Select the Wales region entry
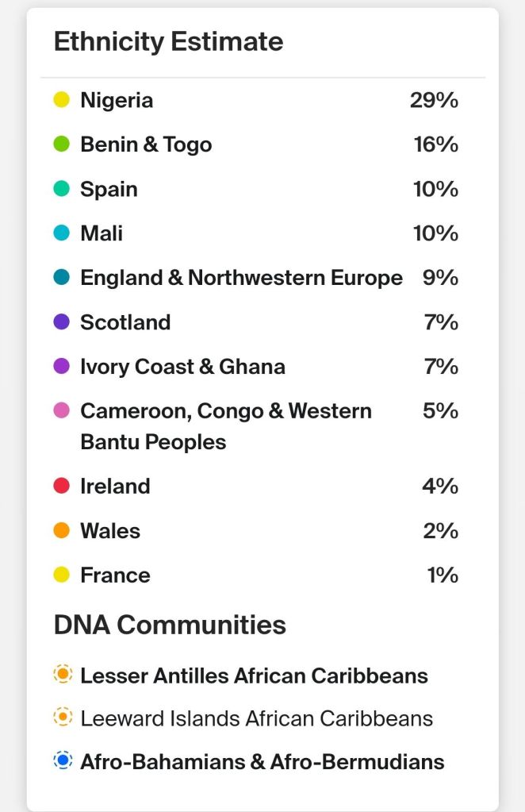This screenshot has width=525, height=812. (x=110, y=531)
